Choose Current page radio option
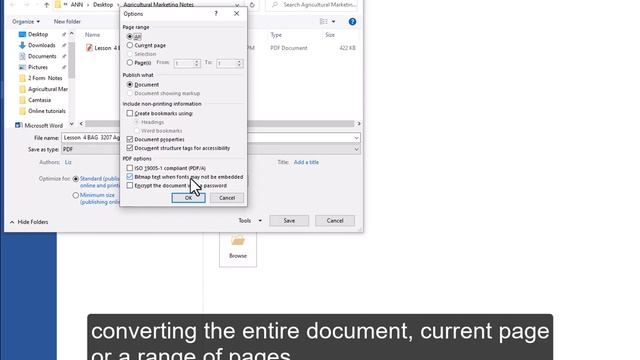 (x=130, y=45)
